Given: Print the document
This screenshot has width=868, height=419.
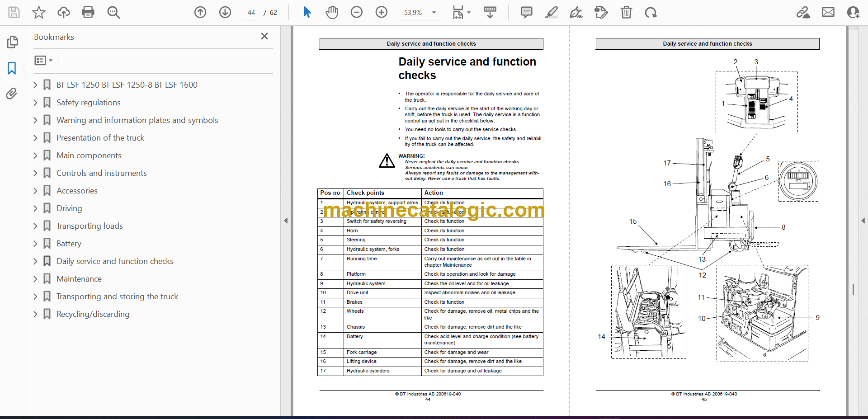Looking at the screenshot, I should pyautogui.click(x=88, y=12).
